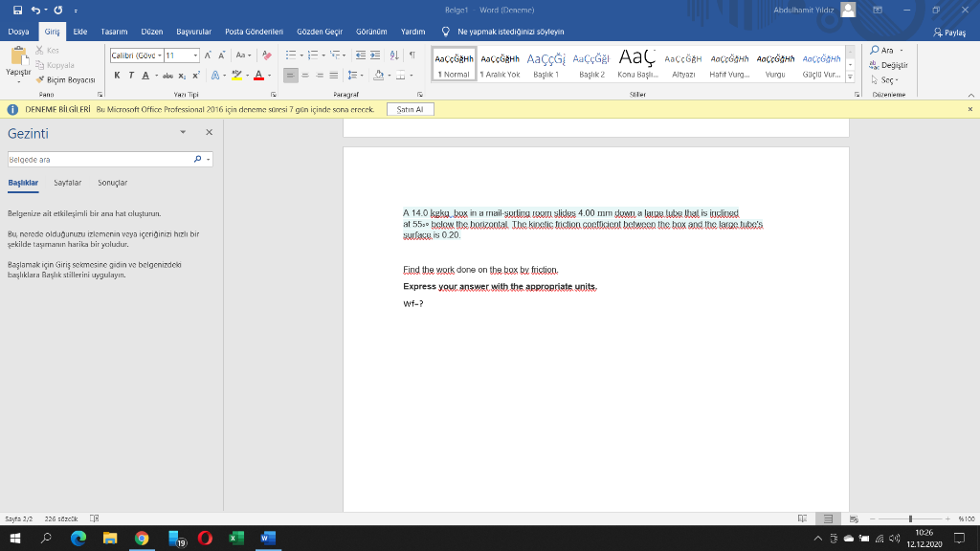The height and width of the screenshot is (551, 980).
Task: Switch to the Tasarım ribbon tab
Action: click(114, 32)
